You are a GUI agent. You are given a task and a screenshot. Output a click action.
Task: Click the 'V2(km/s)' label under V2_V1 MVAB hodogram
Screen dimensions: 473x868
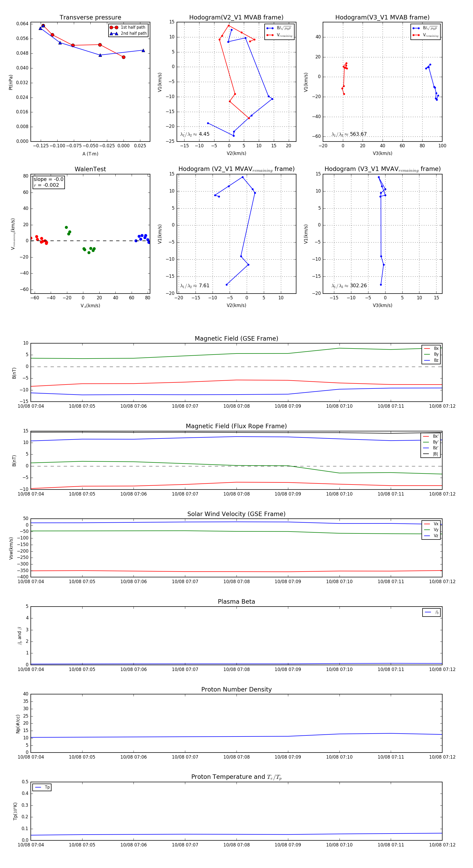tap(236, 153)
